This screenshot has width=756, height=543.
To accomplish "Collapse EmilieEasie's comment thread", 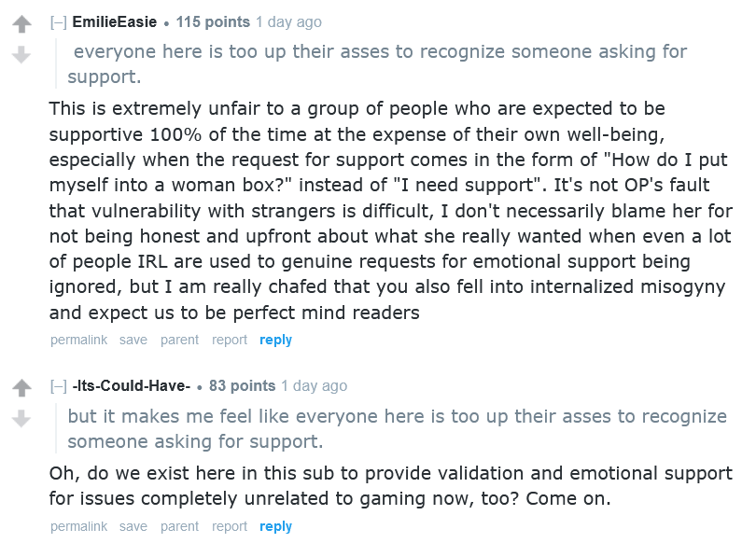I will 58,22.
